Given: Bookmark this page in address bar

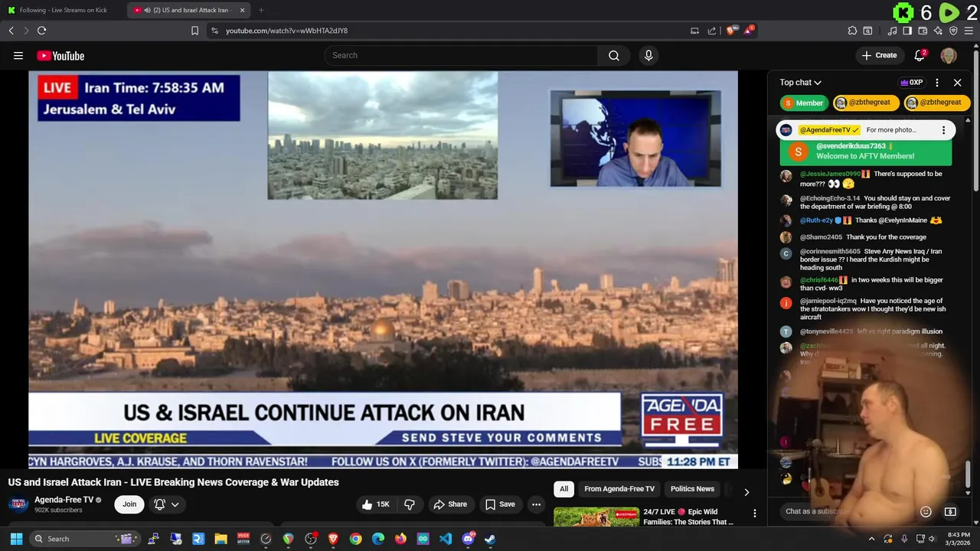Looking at the screenshot, I should (x=194, y=31).
